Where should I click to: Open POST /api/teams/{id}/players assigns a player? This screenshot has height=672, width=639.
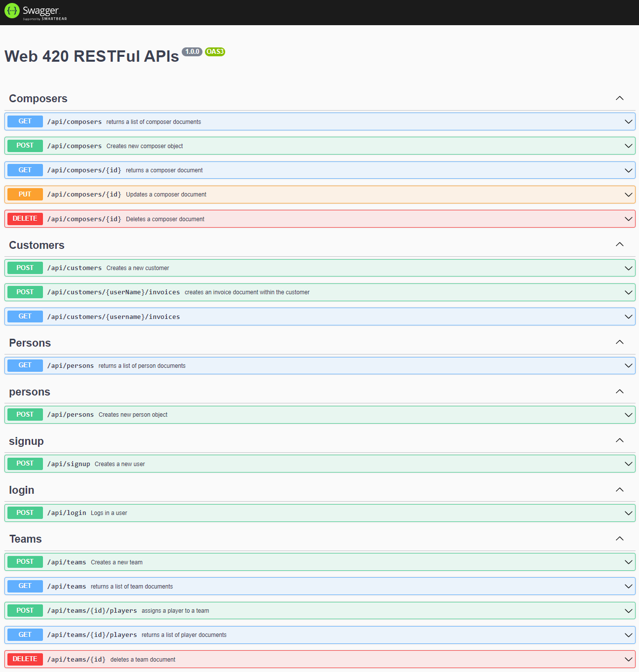point(175,611)
